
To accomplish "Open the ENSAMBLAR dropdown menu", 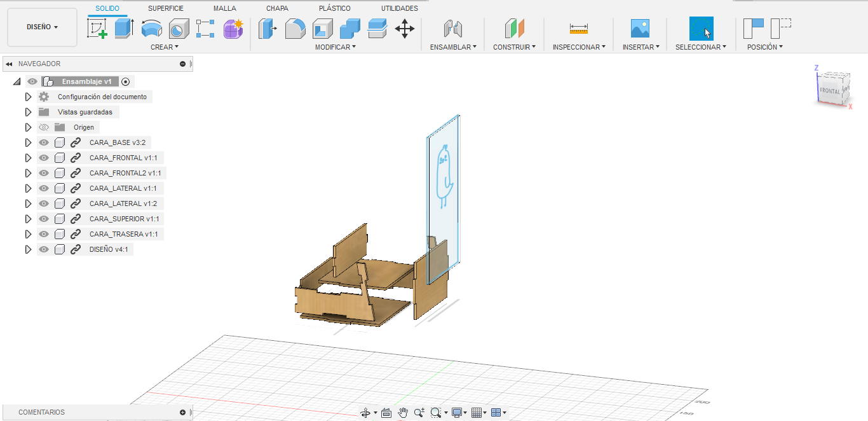I will (x=453, y=47).
